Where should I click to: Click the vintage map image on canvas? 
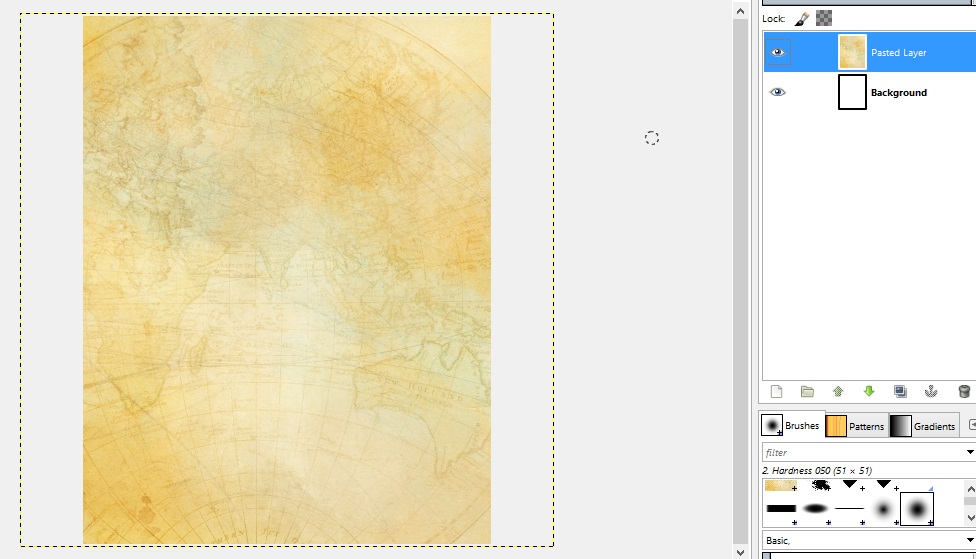click(287, 280)
